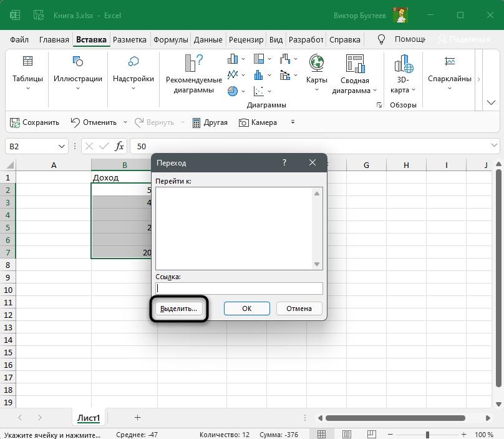
Task: Click the zoom slider handle
Action: point(428,434)
